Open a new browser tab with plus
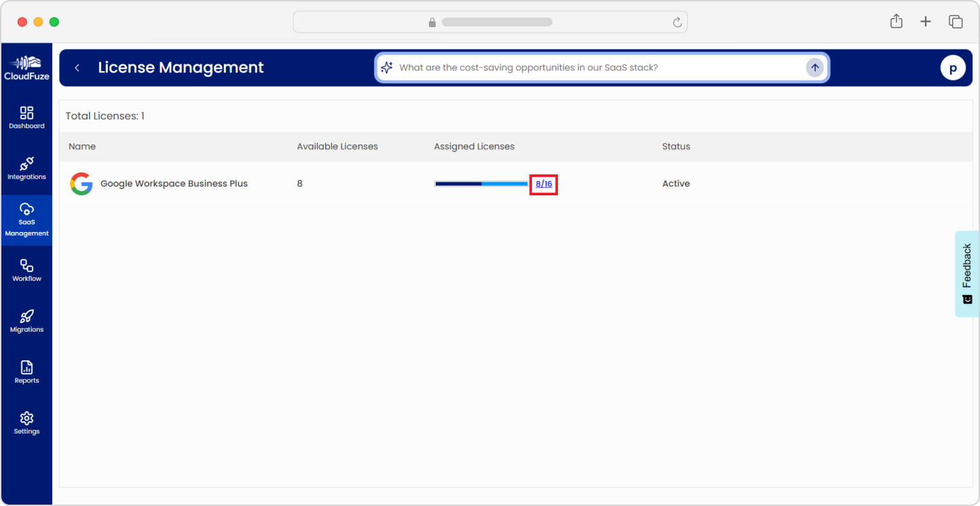The height and width of the screenshot is (506, 980). pyautogui.click(x=926, y=22)
